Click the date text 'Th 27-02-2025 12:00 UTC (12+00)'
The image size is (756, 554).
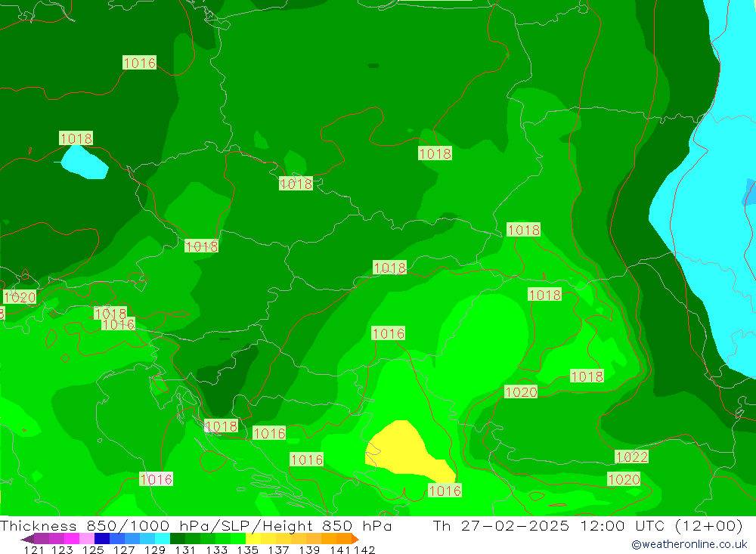pyautogui.click(x=587, y=525)
